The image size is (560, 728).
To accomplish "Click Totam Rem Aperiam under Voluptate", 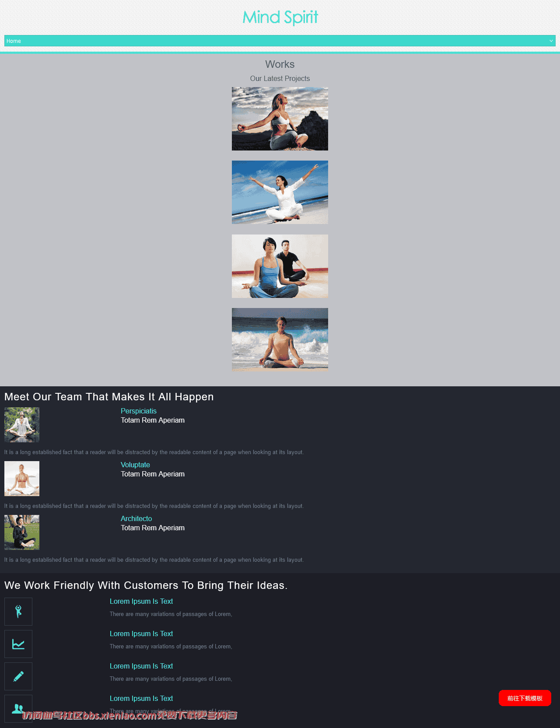I will point(153,474).
